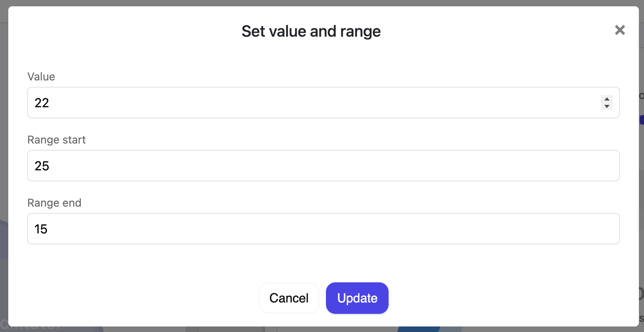
Task: Increment Value with the up stepper arrow
Action: click(607, 99)
